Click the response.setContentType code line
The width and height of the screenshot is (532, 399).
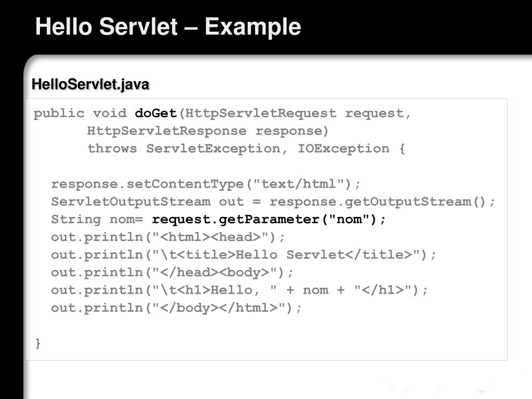(205, 184)
